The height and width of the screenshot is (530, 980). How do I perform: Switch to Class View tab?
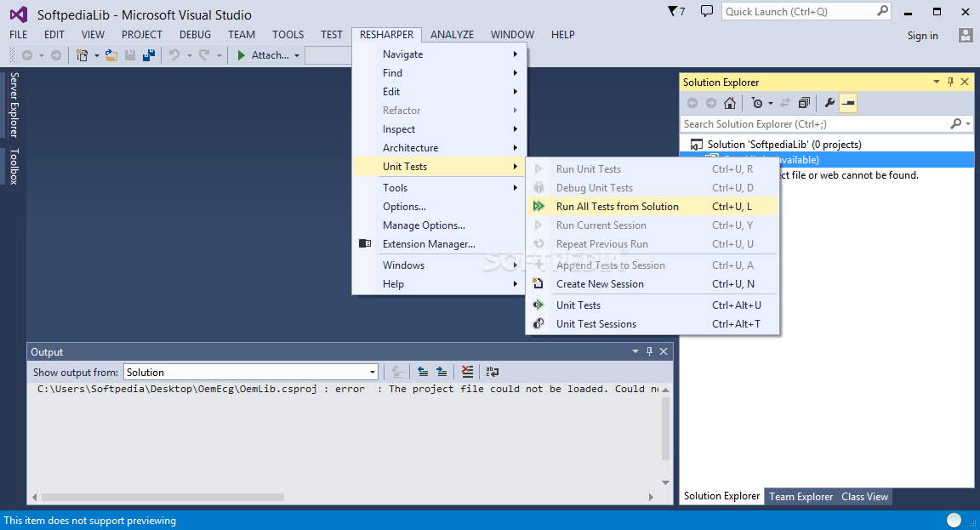pos(864,496)
